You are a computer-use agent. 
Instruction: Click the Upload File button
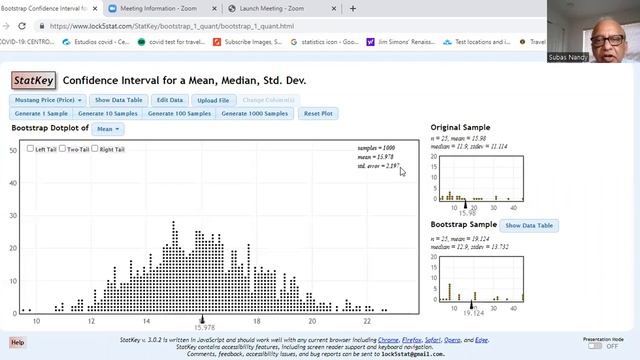(x=213, y=100)
